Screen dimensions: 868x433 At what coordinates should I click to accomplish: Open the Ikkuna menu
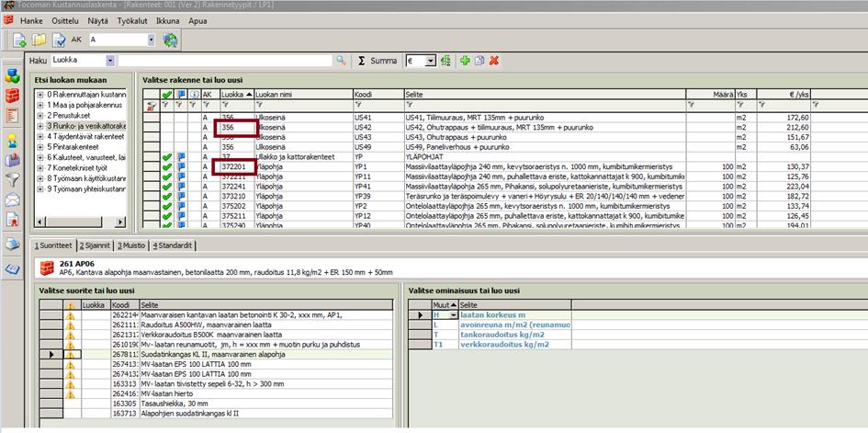[x=168, y=21]
